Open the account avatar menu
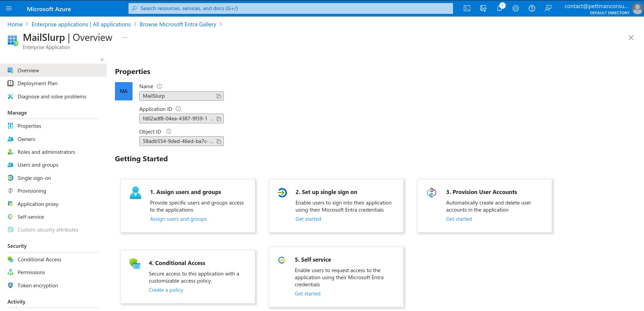The image size is (644, 311). (637, 8)
